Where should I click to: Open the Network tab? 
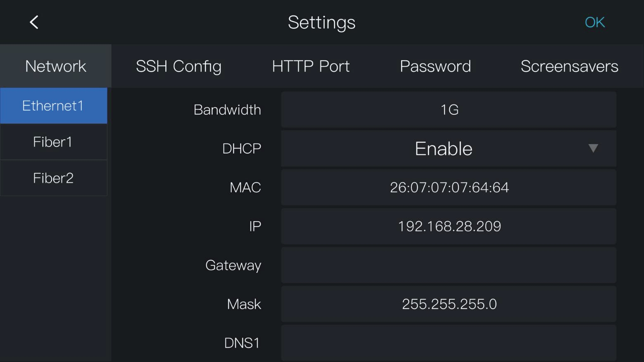click(56, 66)
